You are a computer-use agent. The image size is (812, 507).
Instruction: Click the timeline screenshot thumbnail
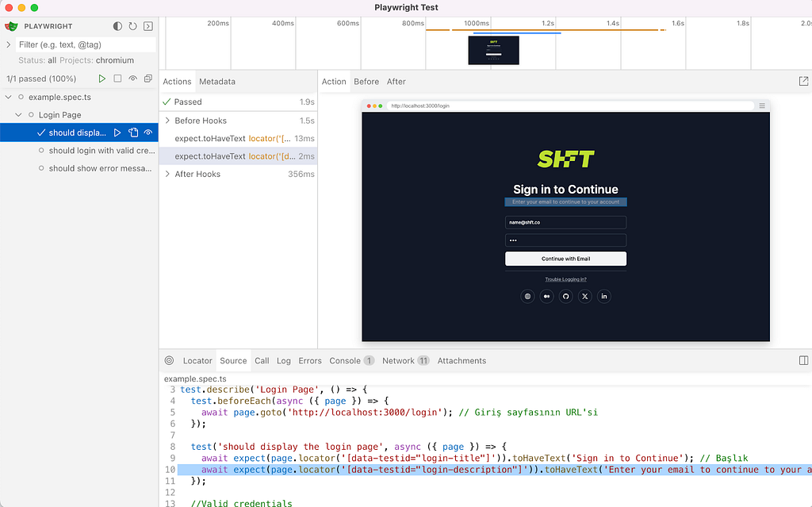(x=493, y=50)
